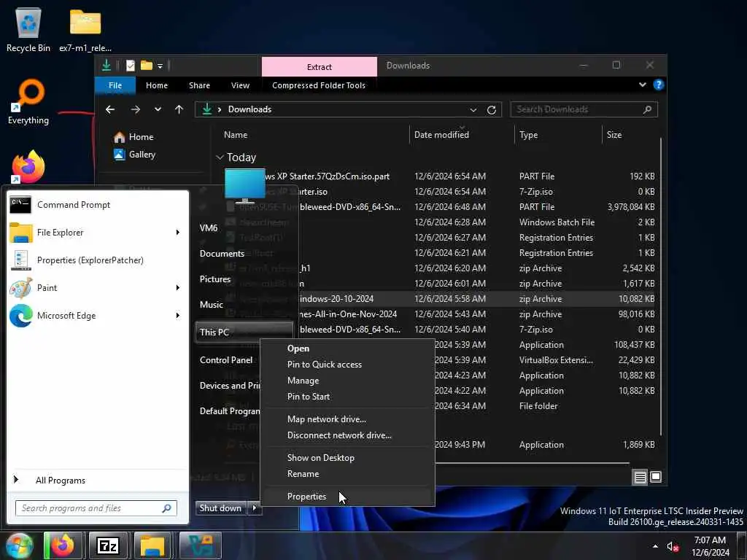747x560 pixels.
Task: Expand the address bar history dropdown
Action: (x=473, y=110)
